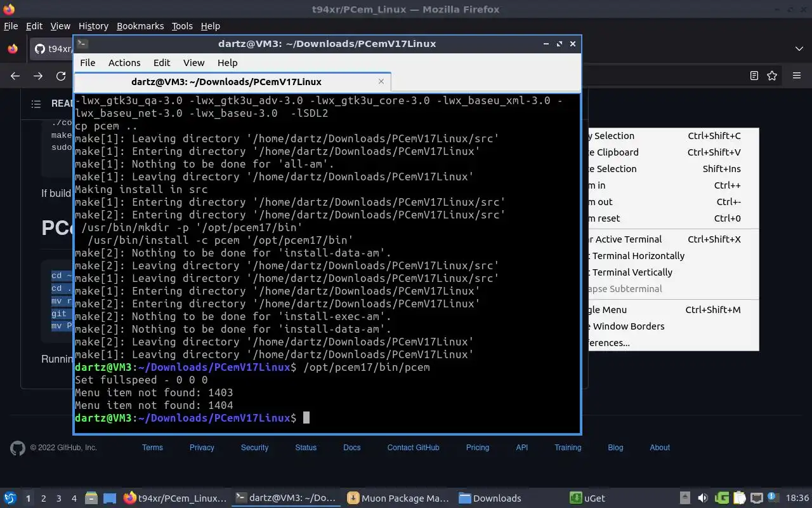Select the dartz@VM3 terminal tab label
The height and width of the screenshot is (508, 812).
pyautogui.click(x=226, y=81)
